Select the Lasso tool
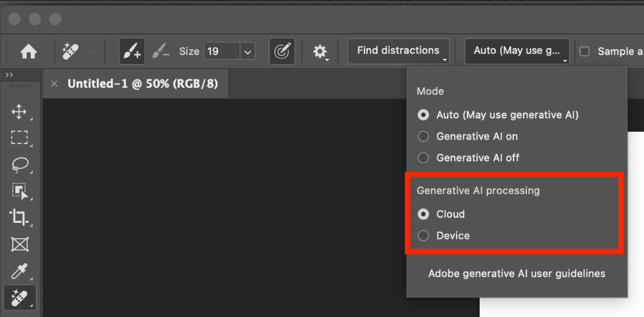 [19, 165]
